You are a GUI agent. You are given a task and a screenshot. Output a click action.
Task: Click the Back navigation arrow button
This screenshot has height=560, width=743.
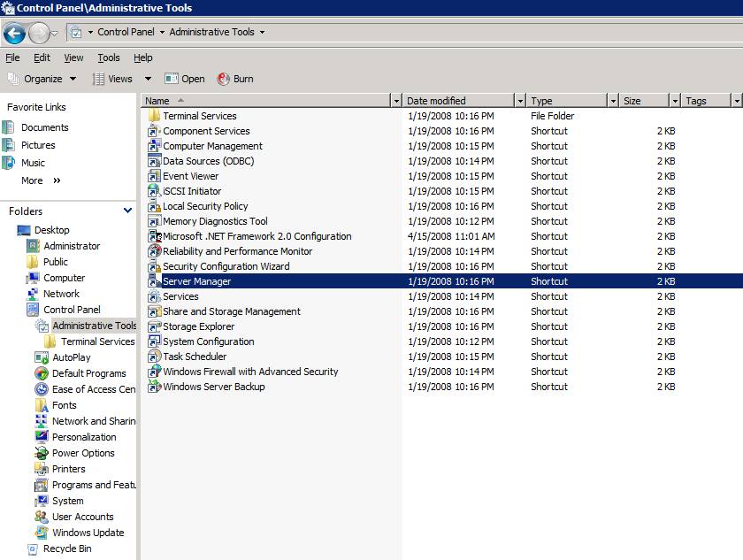click(14, 33)
